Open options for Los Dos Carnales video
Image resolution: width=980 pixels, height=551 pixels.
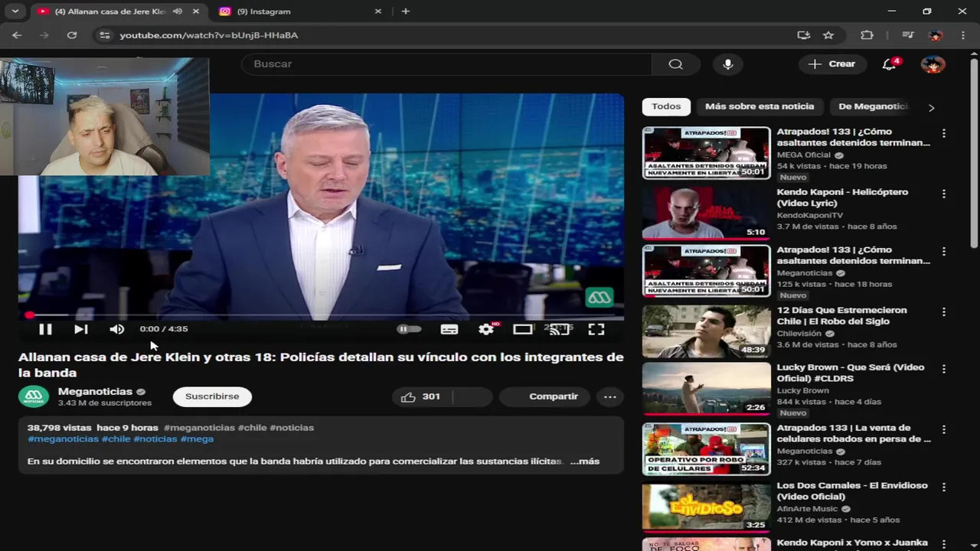point(943,487)
